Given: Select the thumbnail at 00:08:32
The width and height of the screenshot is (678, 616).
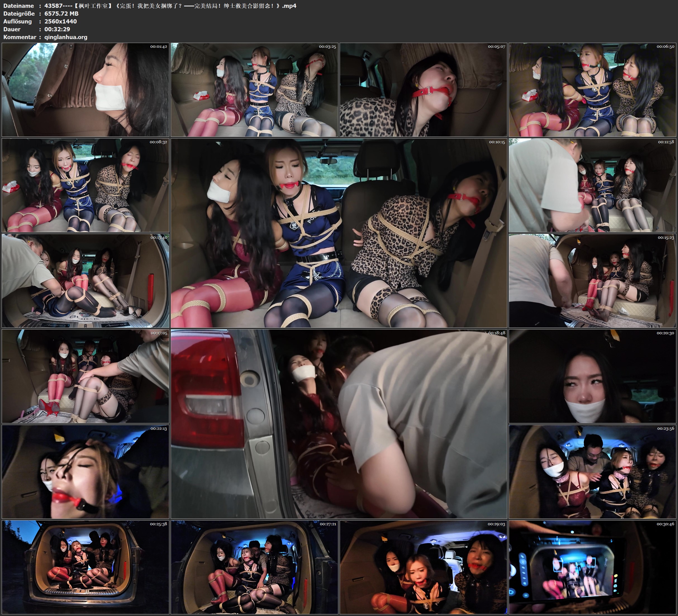Looking at the screenshot, I should click(x=85, y=185).
